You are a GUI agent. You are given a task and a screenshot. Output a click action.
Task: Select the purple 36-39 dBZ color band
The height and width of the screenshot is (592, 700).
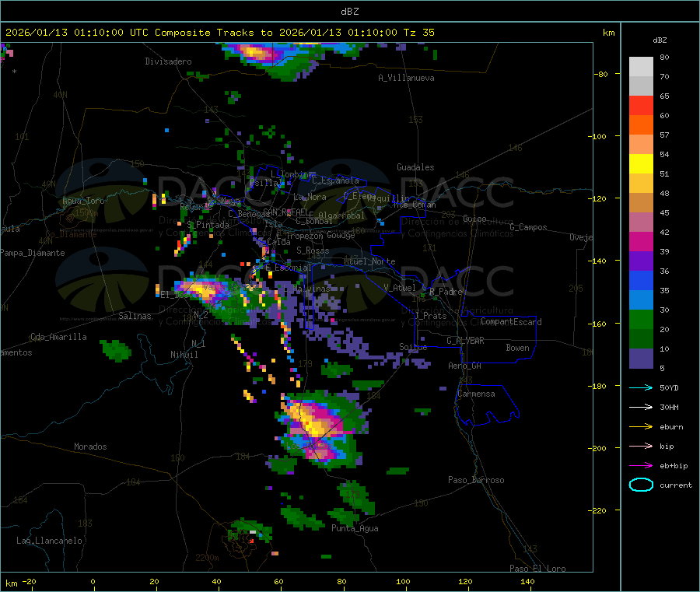(x=641, y=261)
